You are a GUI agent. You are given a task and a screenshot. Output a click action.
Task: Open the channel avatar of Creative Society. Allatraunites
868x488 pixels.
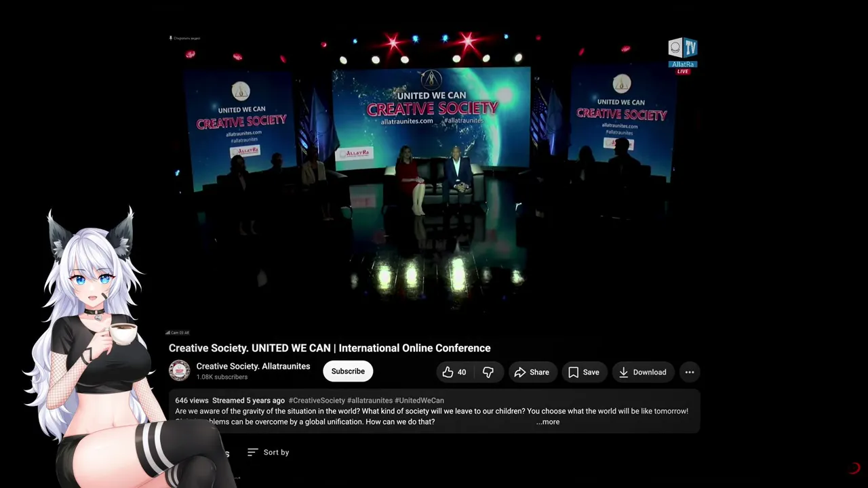[180, 371]
